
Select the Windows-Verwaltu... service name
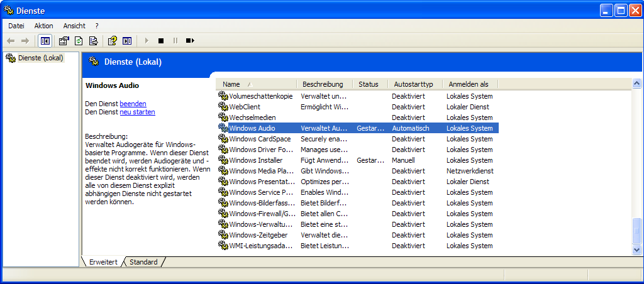pos(261,224)
